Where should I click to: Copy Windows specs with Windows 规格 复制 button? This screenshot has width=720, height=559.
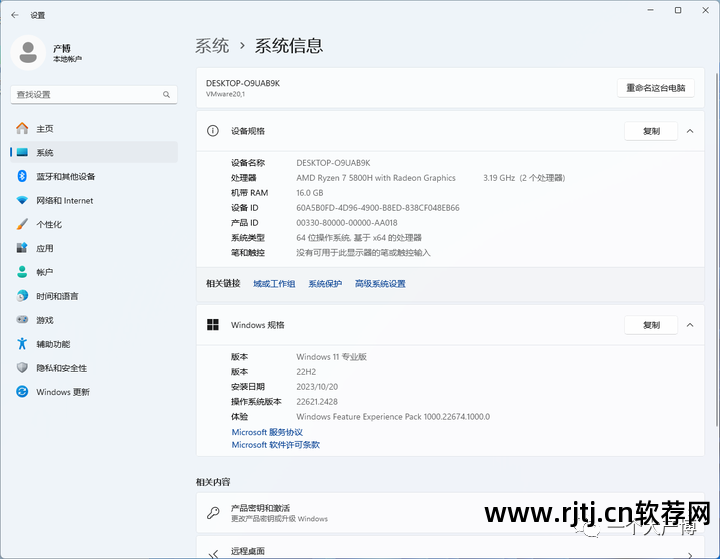tap(651, 325)
